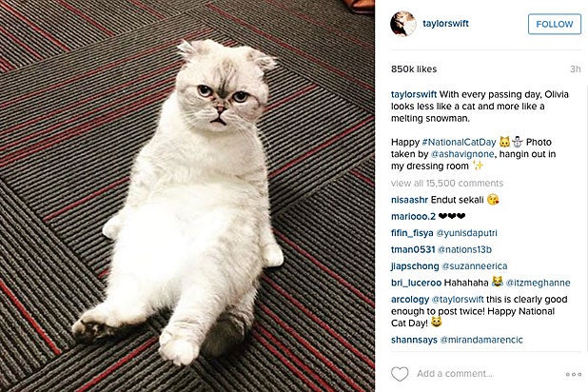Open the #NationalCatDay hashtag
Viewport: 588px width, 392px height.
tap(459, 142)
